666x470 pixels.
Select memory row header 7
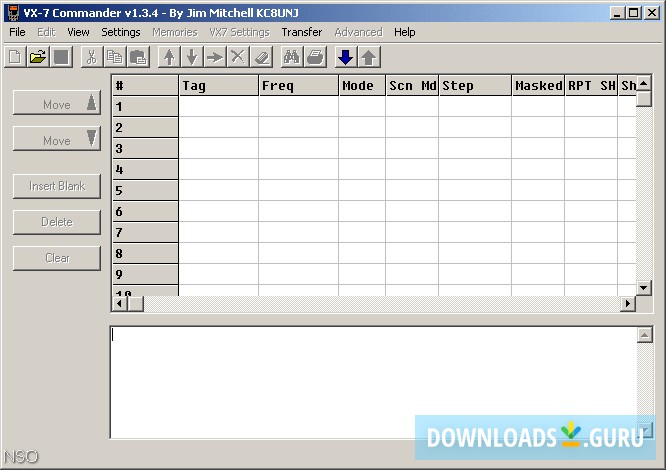click(x=145, y=232)
